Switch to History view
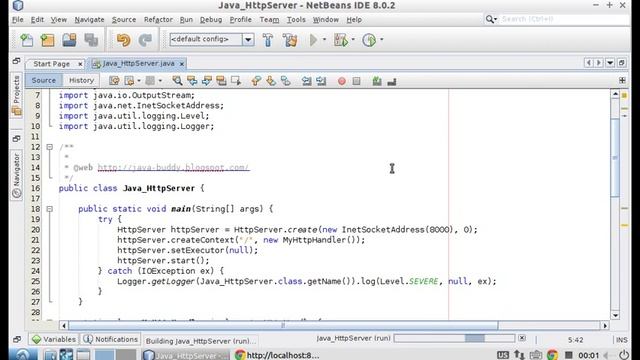Viewport: 640px width, 360px height. tap(81, 80)
